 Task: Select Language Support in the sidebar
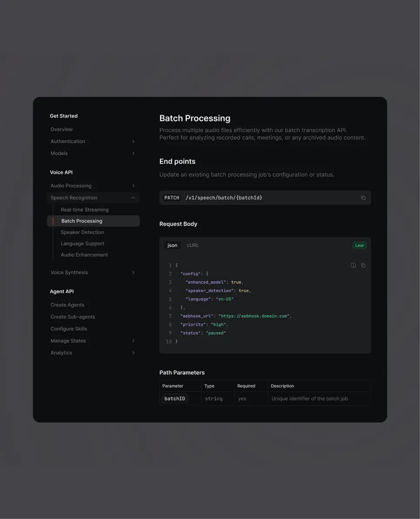(82, 243)
